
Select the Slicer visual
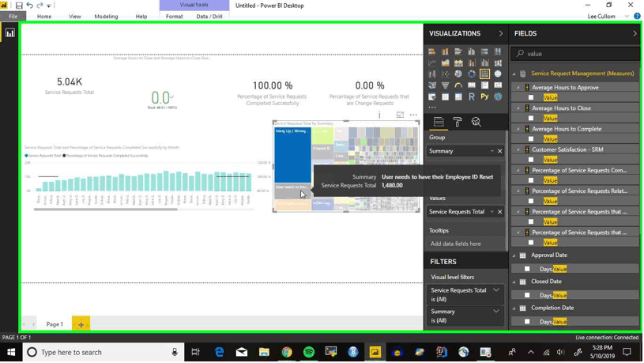tap(431, 97)
